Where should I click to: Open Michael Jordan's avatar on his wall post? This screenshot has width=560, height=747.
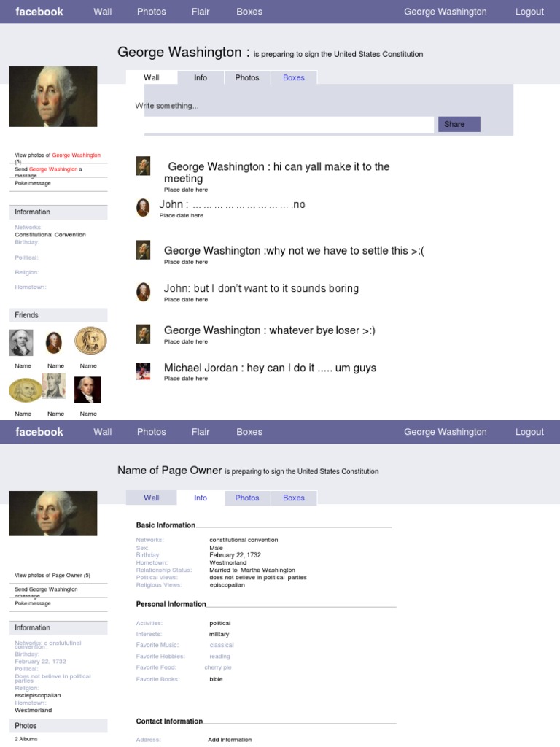pos(144,371)
